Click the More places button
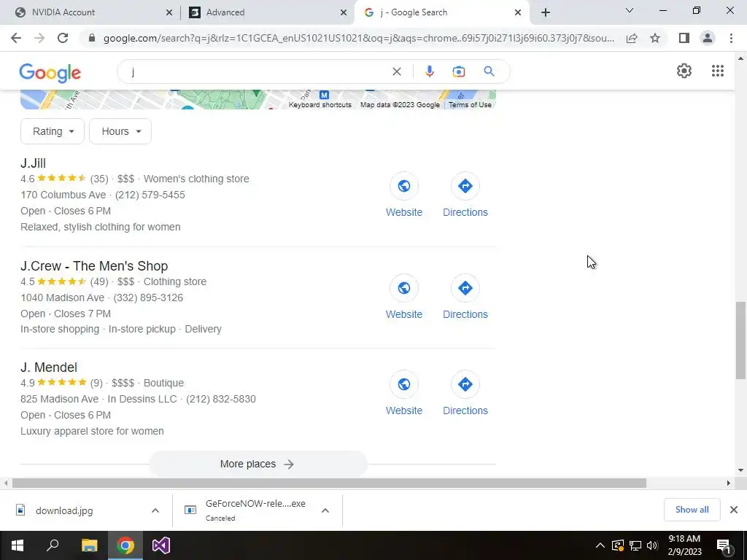The image size is (747, 560). click(x=258, y=464)
